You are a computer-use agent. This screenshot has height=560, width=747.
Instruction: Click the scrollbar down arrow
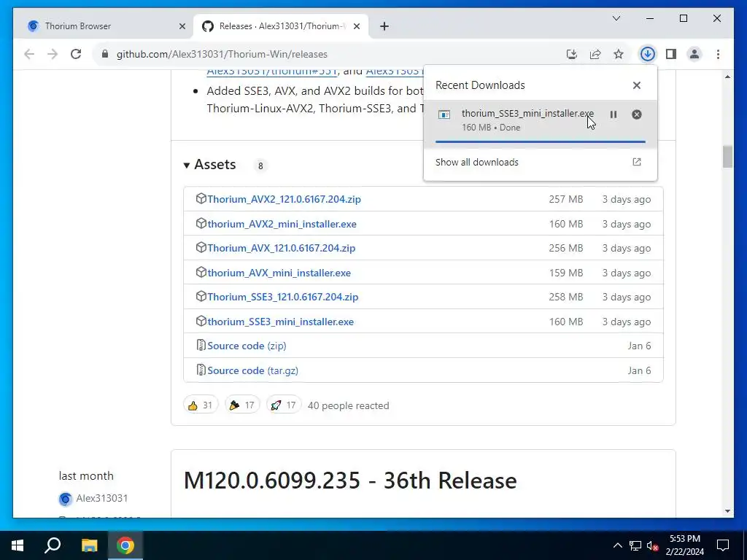(727, 511)
